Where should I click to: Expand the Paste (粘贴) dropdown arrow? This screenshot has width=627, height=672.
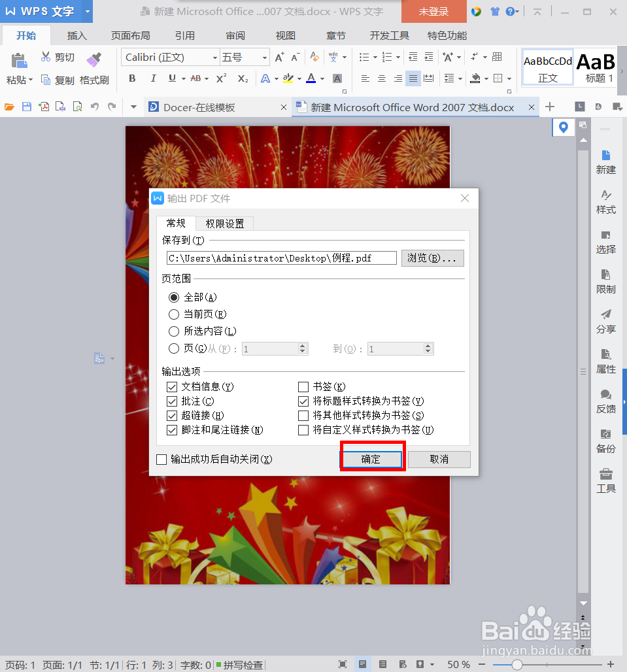tap(31, 80)
